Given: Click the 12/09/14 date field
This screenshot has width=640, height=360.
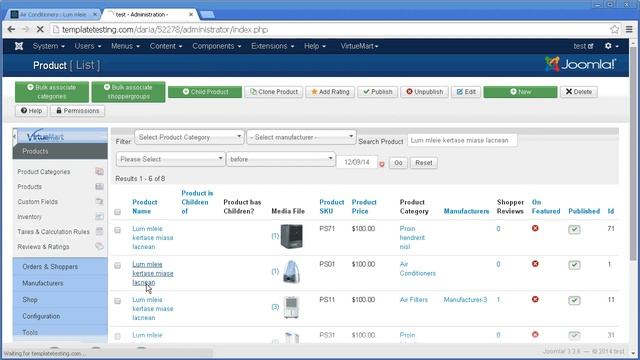Looking at the screenshot, I should click(357, 162).
